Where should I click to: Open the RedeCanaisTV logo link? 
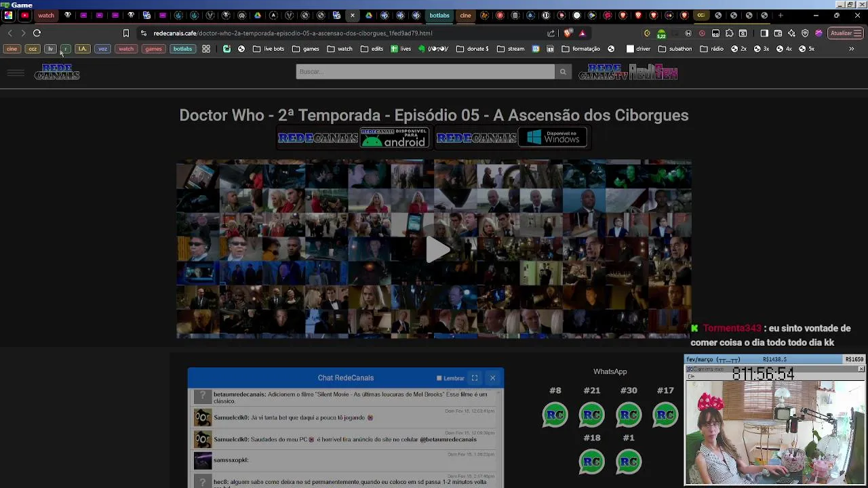(603, 72)
